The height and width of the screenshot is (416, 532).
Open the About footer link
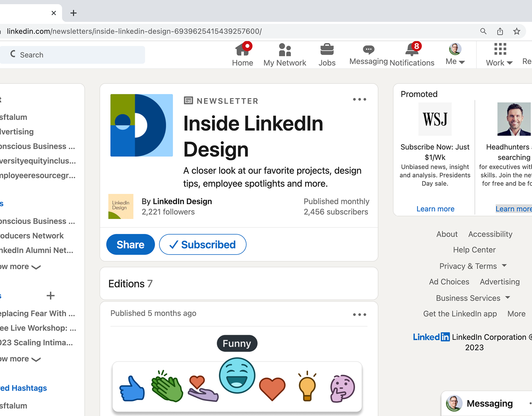(x=447, y=234)
